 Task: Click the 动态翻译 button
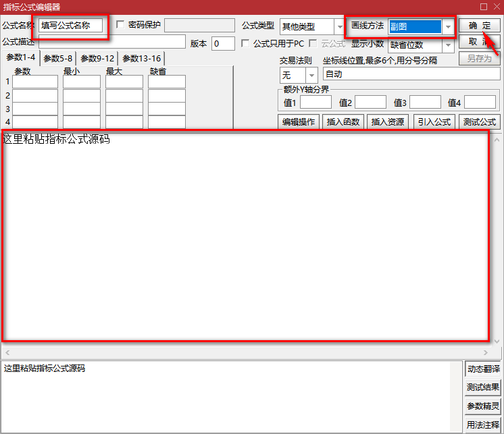tap(483, 369)
